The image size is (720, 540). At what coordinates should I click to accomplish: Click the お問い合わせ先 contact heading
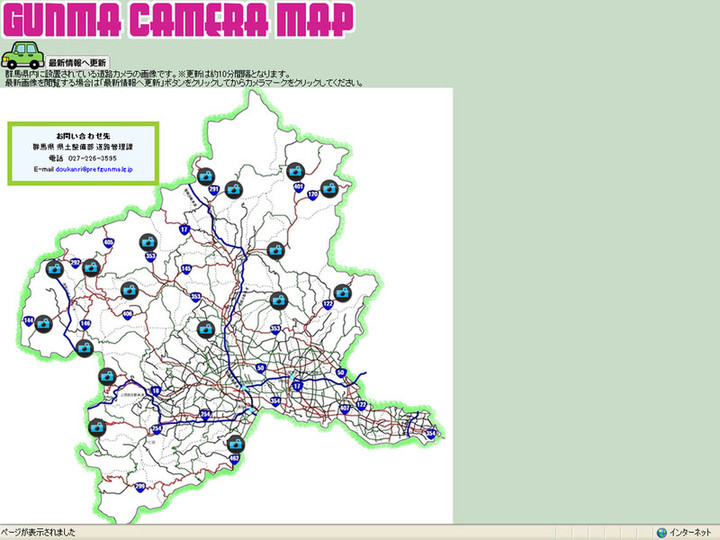[x=83, y=136]
